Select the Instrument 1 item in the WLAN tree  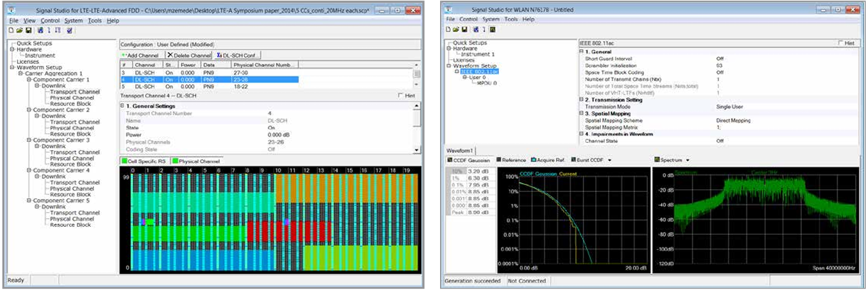pos(478,54)
